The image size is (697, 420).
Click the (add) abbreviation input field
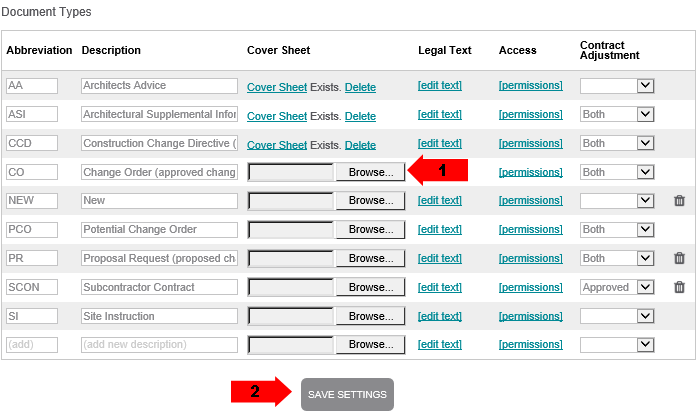[x=32, y=344]
